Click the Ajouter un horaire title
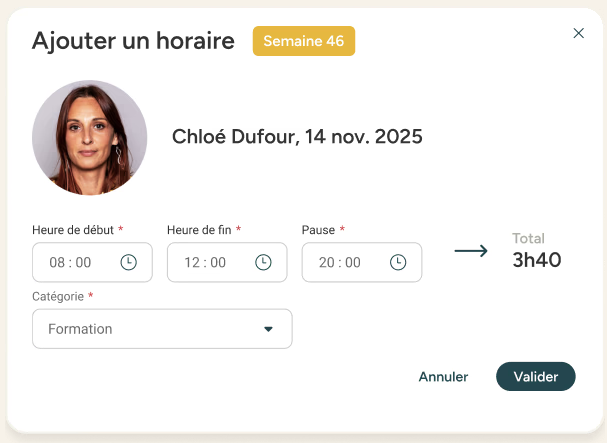 (133, 41)
